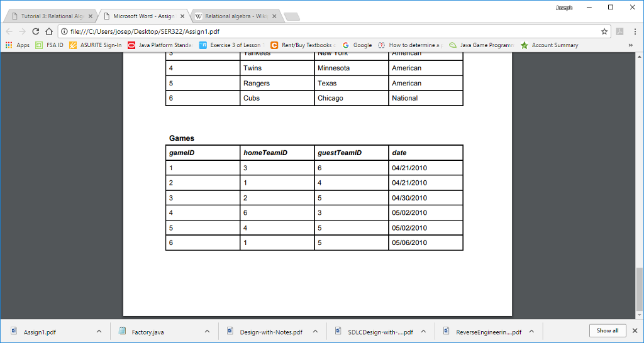Go back to previous page
Viewport: 644px width, 343px height.
pyautogui.click(x=9, y=31)
